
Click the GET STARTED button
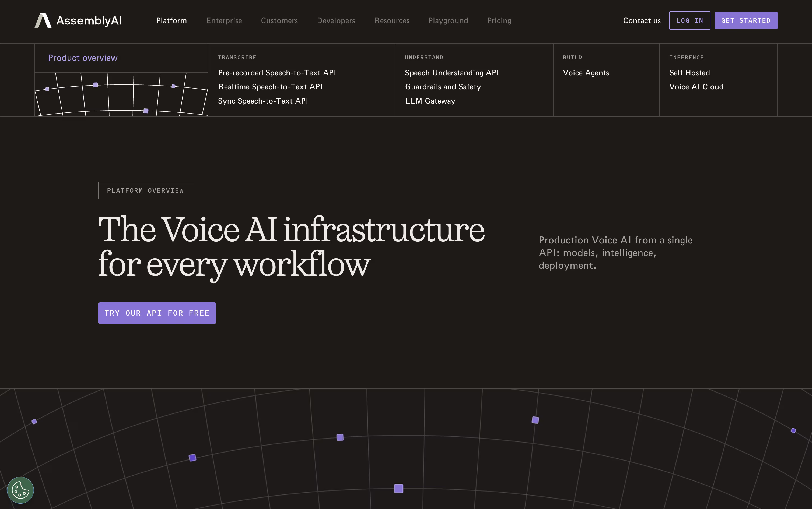coord(746,20)
